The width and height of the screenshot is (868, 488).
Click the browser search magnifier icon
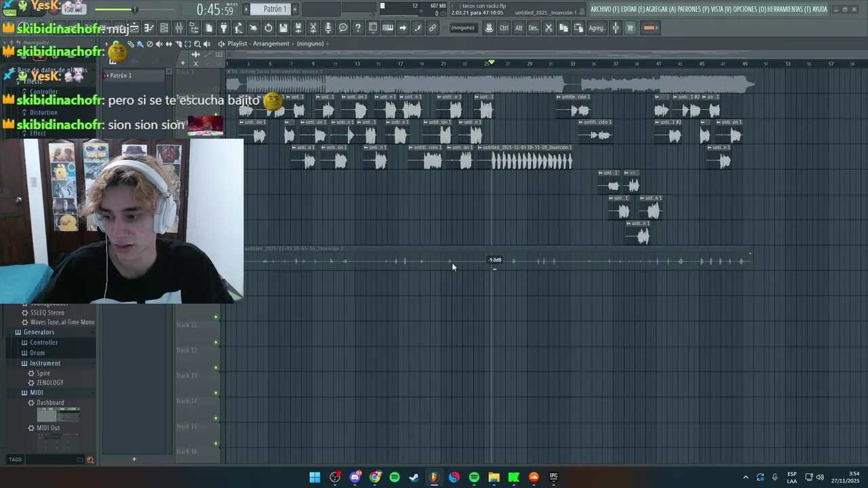point(90,460)
